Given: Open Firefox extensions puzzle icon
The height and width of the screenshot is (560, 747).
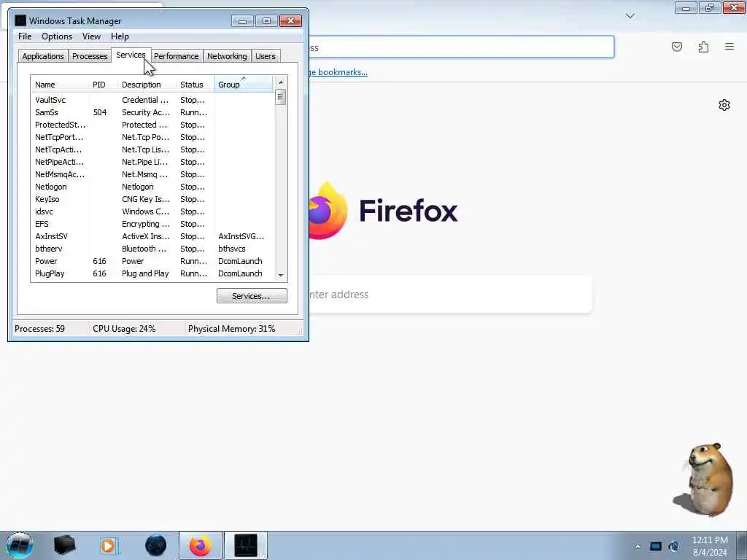Looking at the screenshot, I should click(703, 47).
